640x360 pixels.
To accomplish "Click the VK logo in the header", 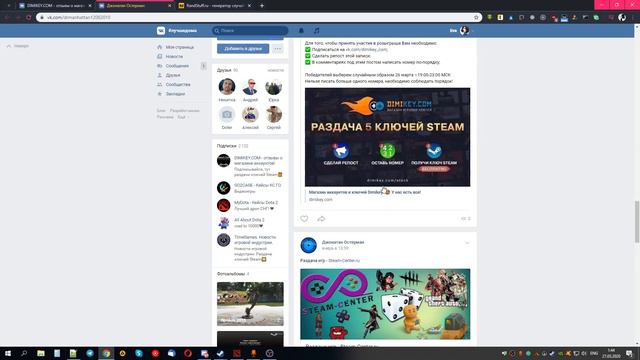I will [x=161, y=31].
